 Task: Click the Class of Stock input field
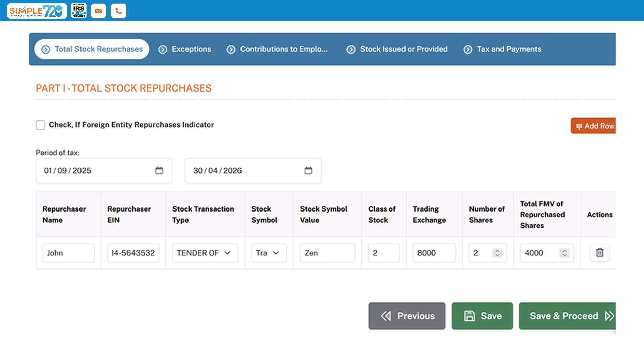(x=384, y=253)
